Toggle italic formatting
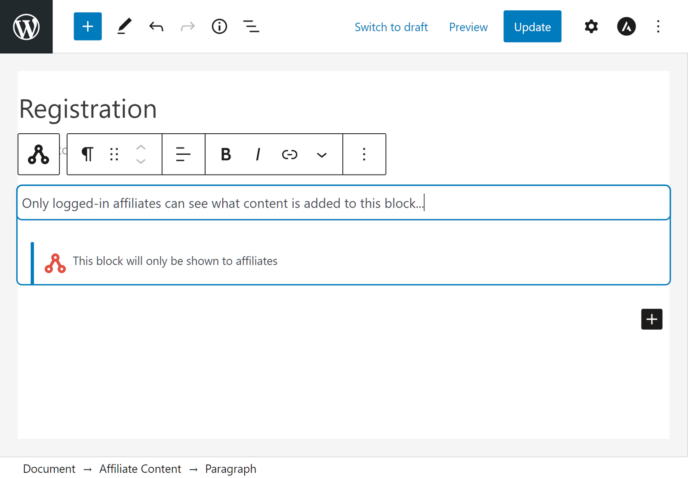688x478 pixels. [x=258, y=154]
